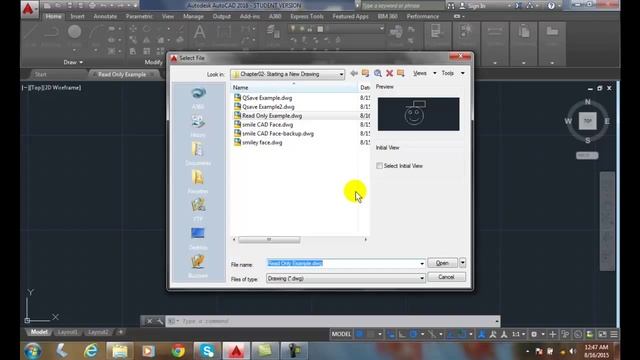Click the AutoCAD taskbar icon

tap(236, 351)
